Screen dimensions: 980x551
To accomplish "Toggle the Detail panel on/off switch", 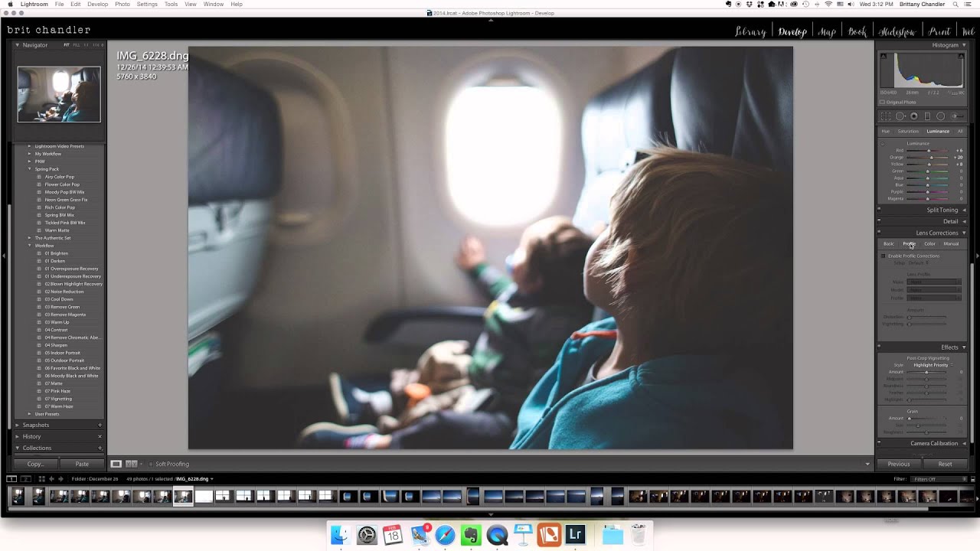I will click(879, 221).
